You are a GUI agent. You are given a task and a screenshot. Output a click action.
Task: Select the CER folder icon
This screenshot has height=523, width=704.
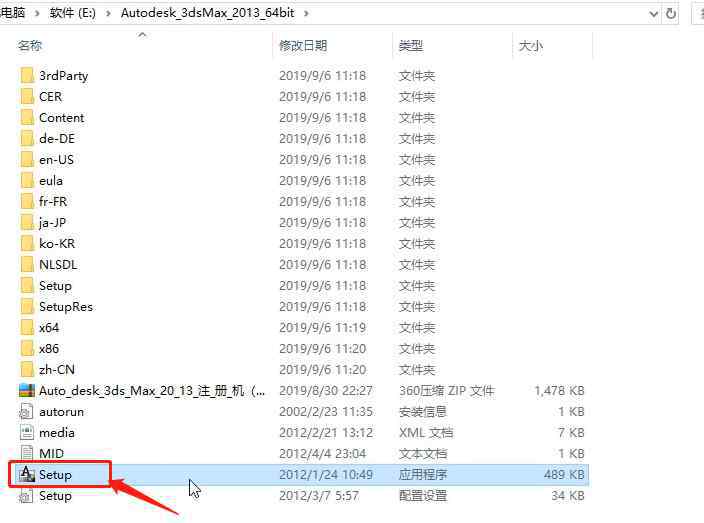(x=27, y=97)
